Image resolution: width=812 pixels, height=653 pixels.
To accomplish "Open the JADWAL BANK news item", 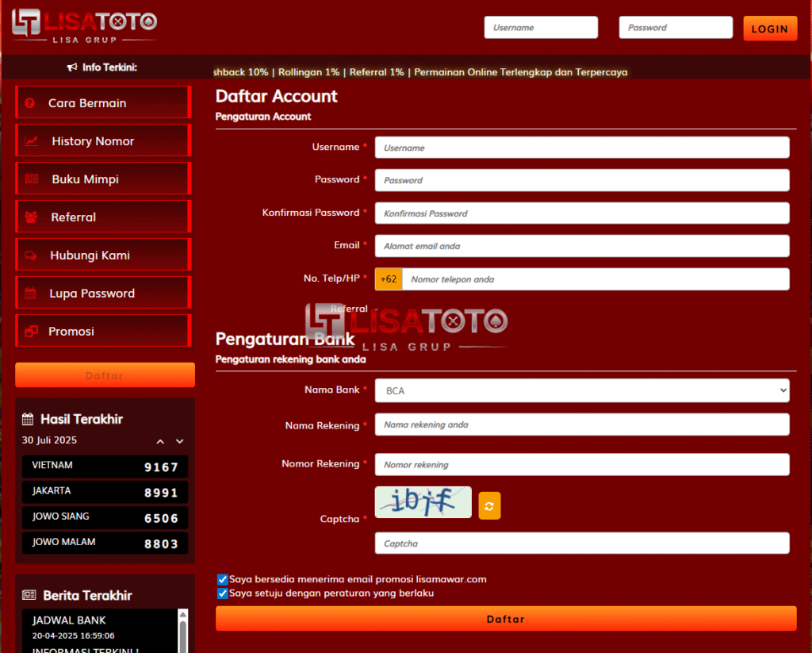I will (69, 620).
